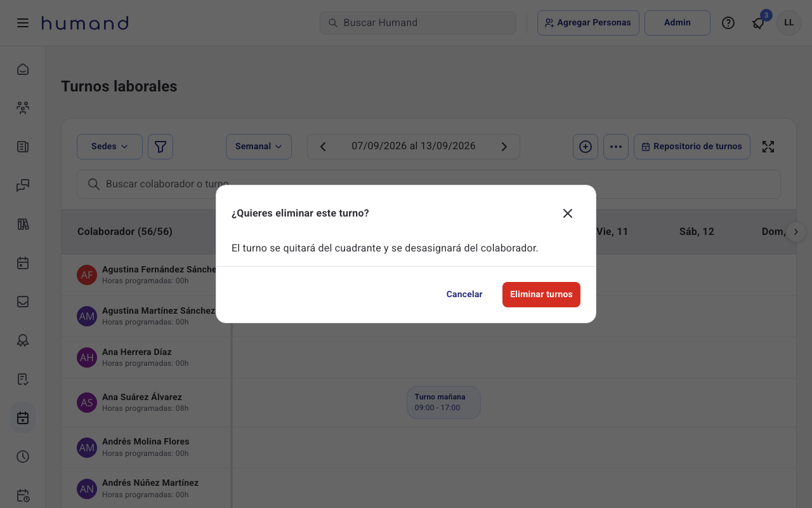Close the delete shift dialog
Viewport: 812px width, 508px height.
click(568, 213)
